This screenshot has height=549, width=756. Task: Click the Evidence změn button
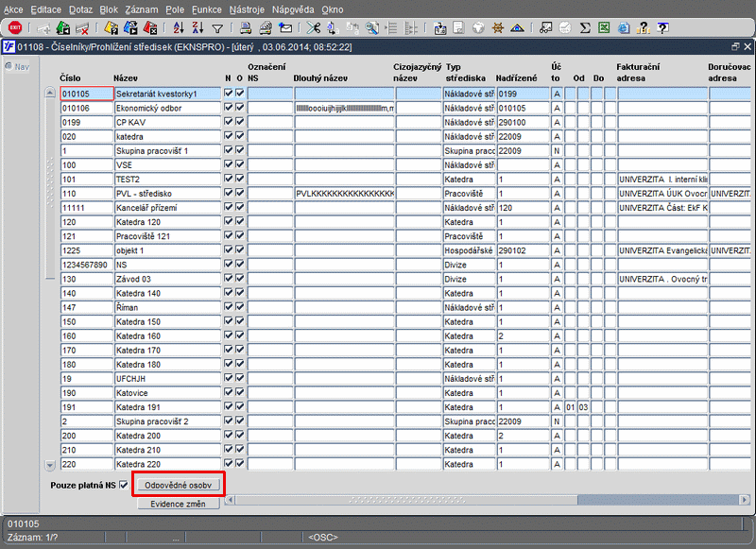pyautogui.click(x=178, y=504)
